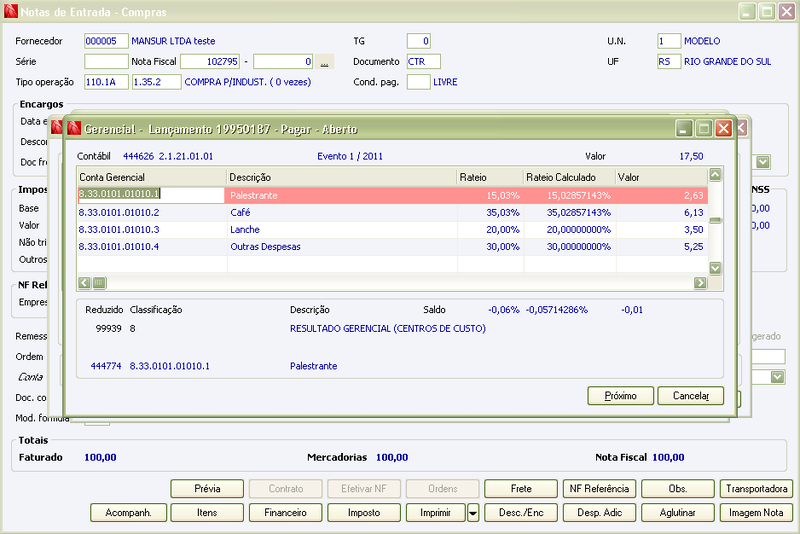Click RESULTADO GERENCIAL (CENTROS DE CUSTO) text

(x=388, y=329)
